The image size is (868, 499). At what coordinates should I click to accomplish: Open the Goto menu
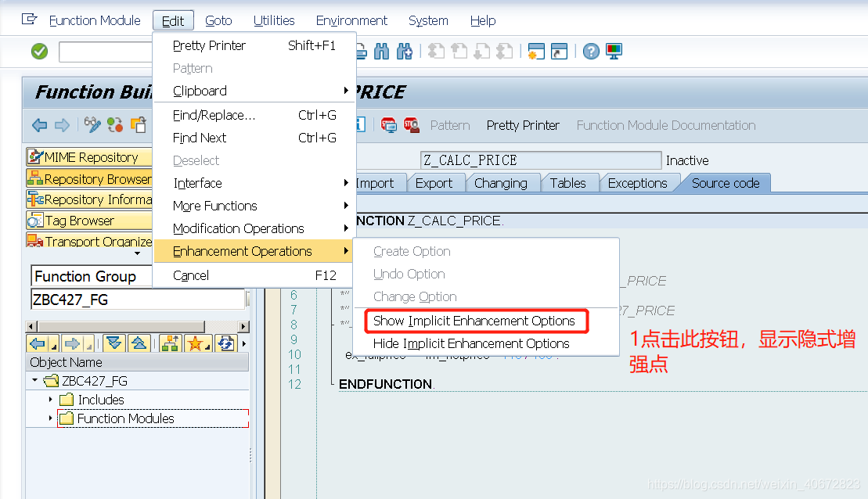pyautogui.click(x=218, y=20)
